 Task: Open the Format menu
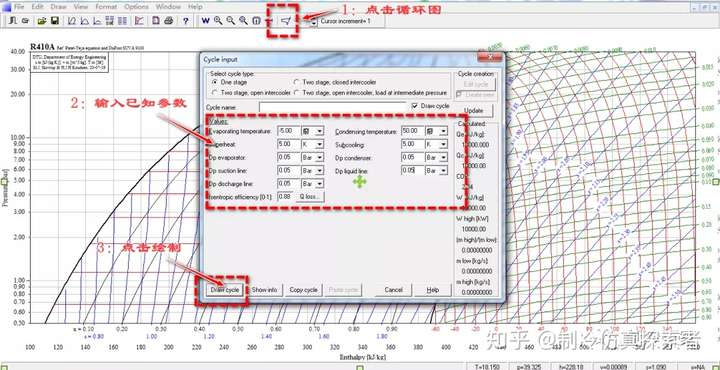[106, 7]
